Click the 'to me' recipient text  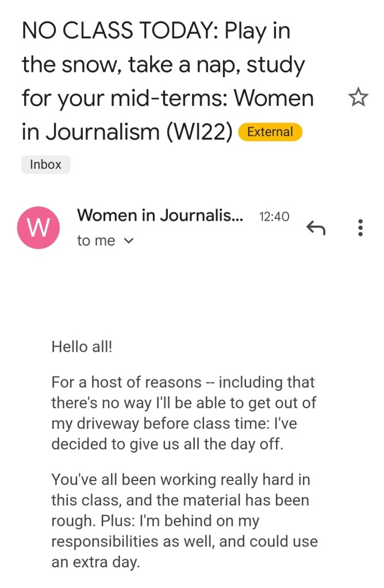tap(96, 241)
